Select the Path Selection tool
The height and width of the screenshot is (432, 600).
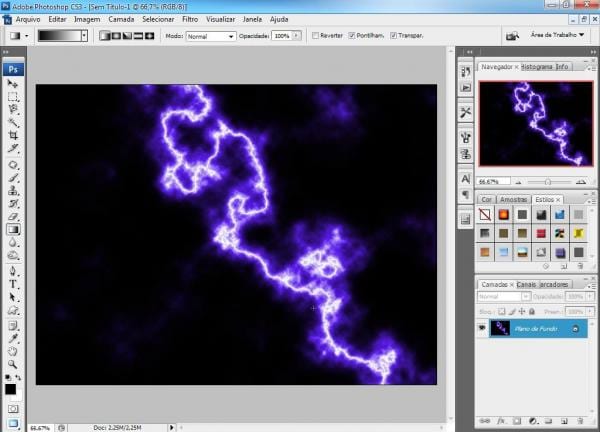pyautogui.click(x=13, y=297)
